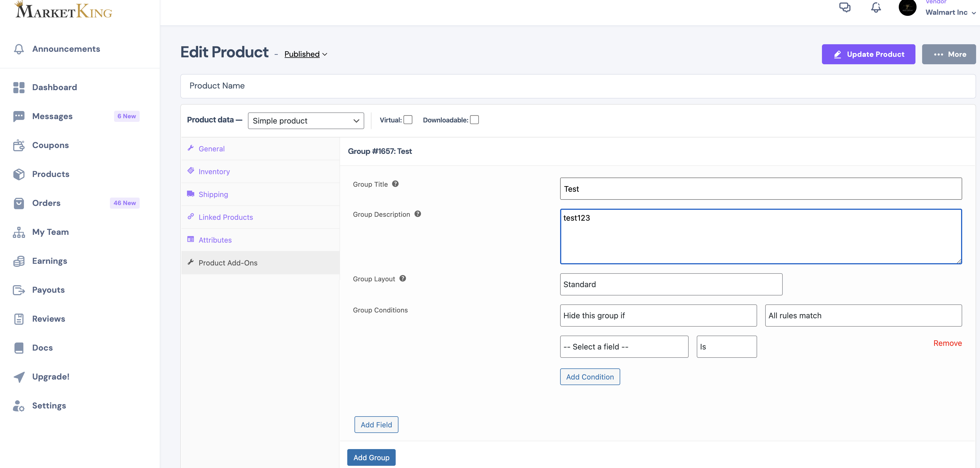
Task: Click the Update Product button
Action: (868, 54)
